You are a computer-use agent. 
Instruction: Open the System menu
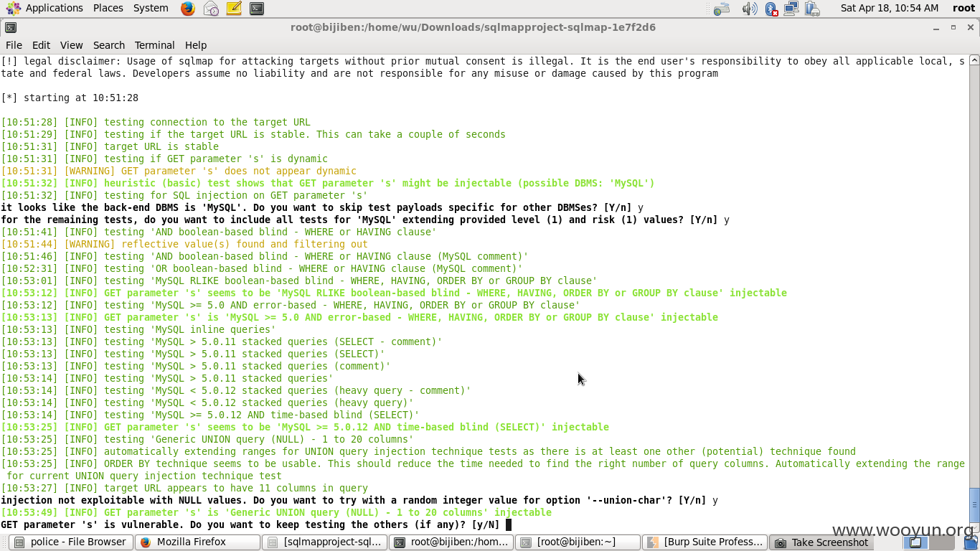[151, 8]
